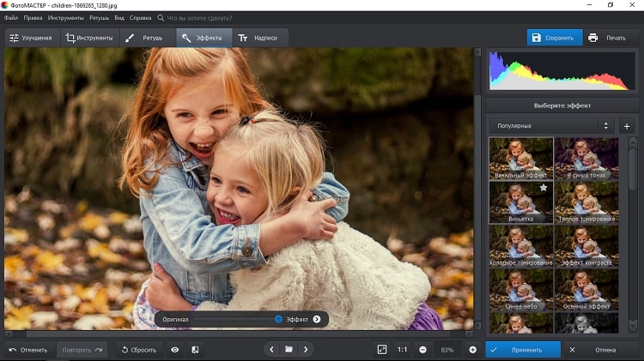Image resolution: width=644 pixels, height=361 pixels.
Task: Toggle the before/after compare view icon
Action: tap(195, 350)
